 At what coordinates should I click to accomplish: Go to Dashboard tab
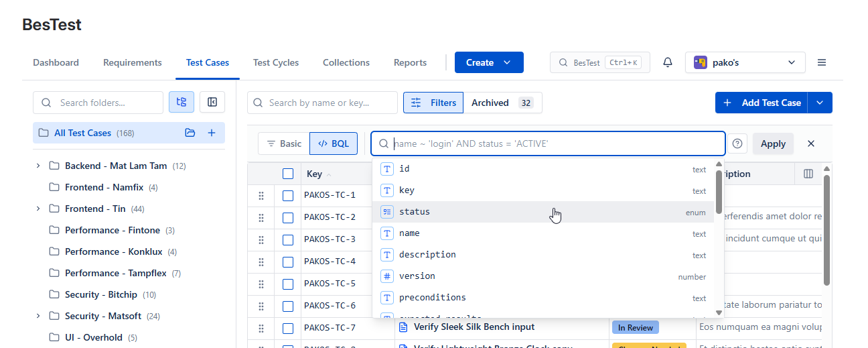point(56,62)
